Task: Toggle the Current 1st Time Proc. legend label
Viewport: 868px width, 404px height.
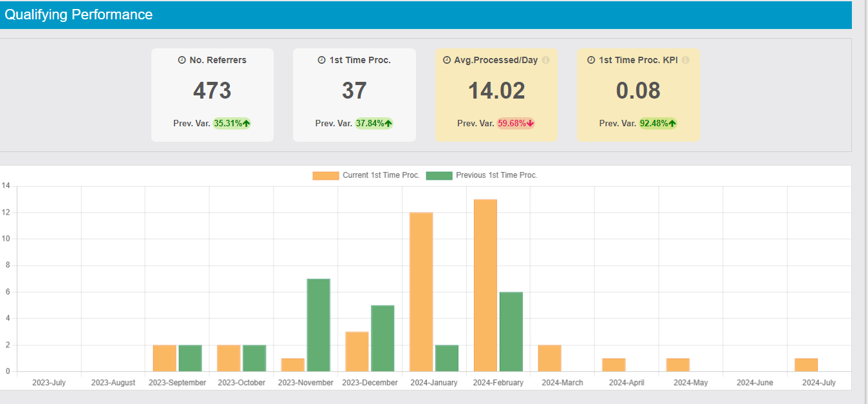Action: (x=381, y=175)
